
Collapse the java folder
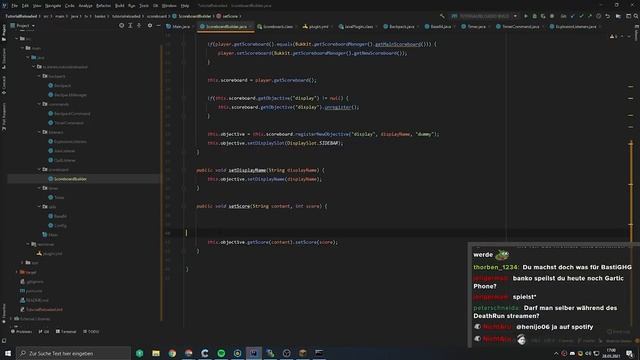point(28,57)
